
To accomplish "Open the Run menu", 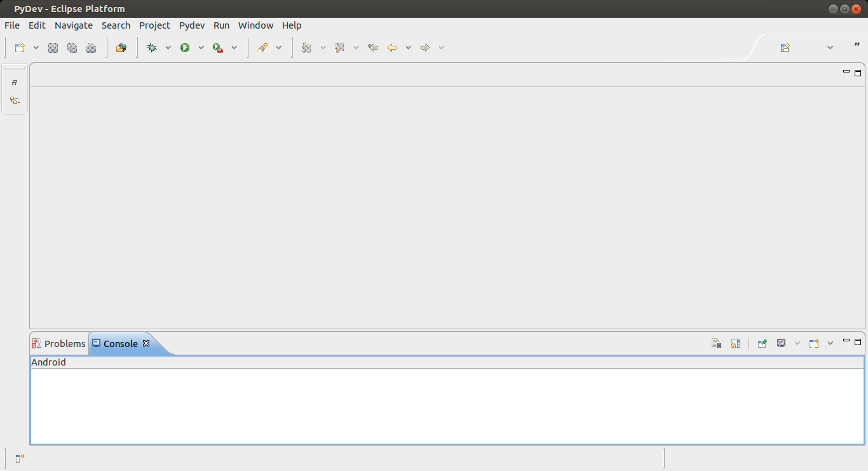I will (x=221, y=25).
